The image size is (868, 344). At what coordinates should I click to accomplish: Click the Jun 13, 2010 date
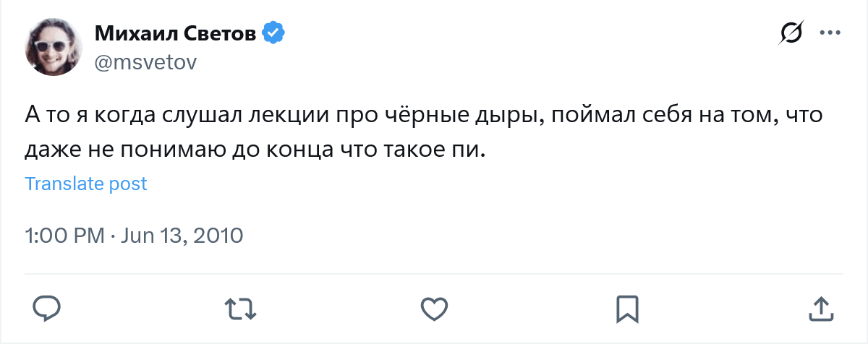tap(182, 236)
